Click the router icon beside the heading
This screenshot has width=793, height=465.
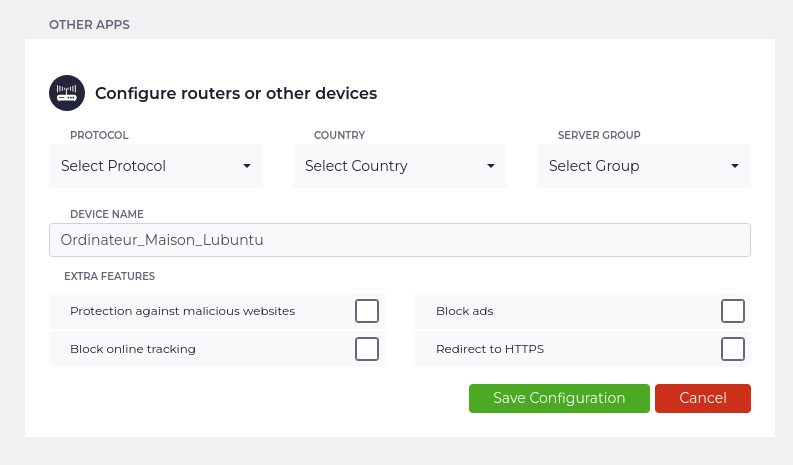(x=67, y=93)
